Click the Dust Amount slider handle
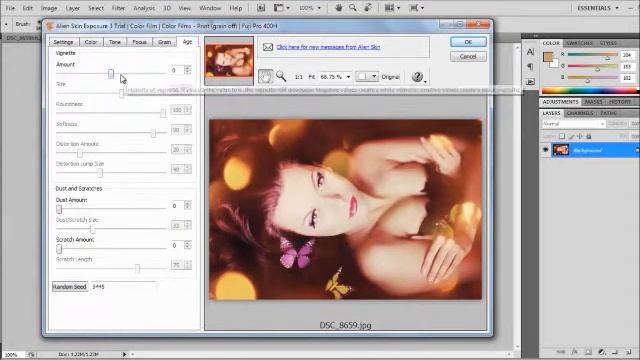640x360 pixels. [x=59, y=209]
